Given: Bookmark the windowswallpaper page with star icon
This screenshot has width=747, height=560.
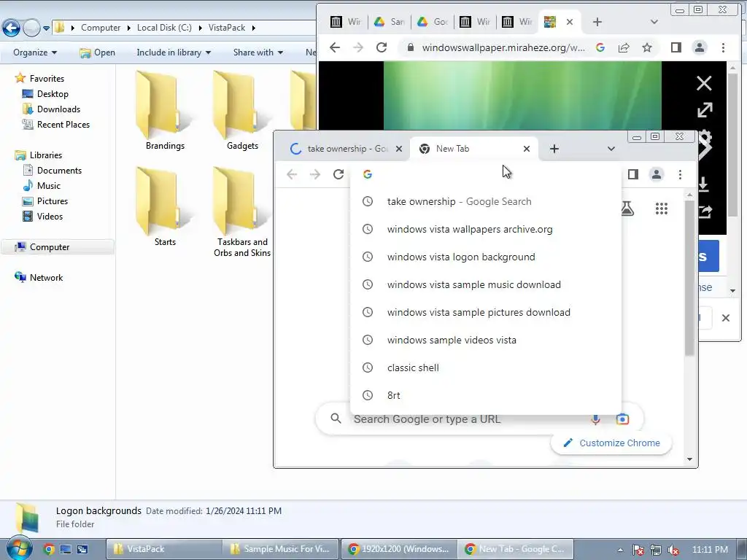Looking at the screenshot, I should coord(646,47).
